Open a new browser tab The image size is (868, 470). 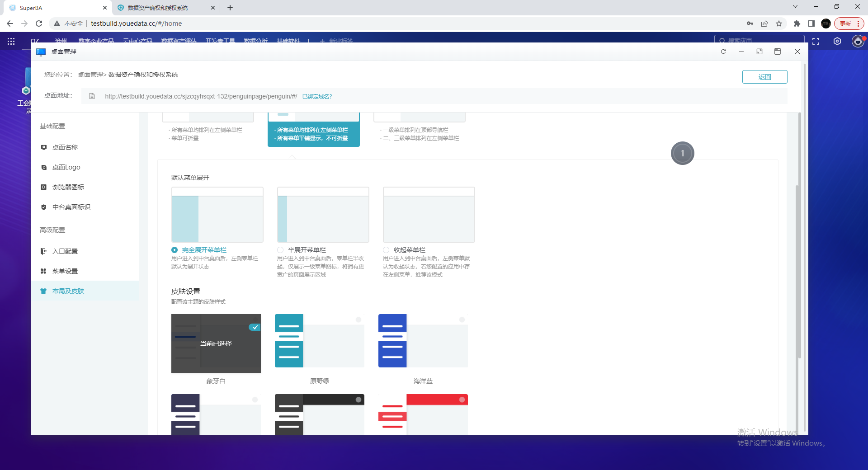point(230,8)
